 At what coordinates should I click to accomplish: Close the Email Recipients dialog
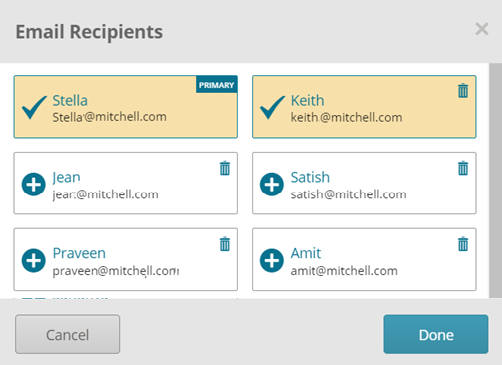click(x=482, y=29)
